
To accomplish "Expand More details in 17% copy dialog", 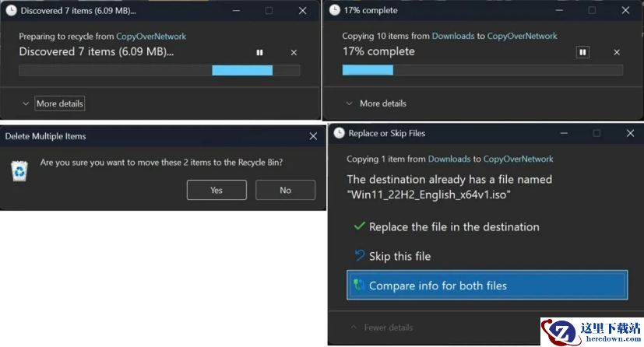I will (x=376, y=103).
